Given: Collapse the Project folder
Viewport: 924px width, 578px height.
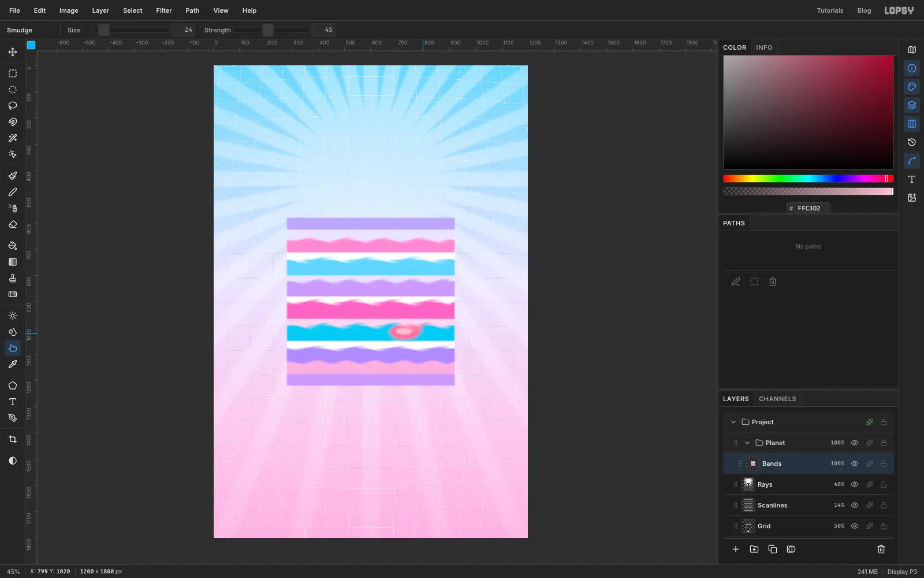Looking at the screenshot, I should tap(733, 422).
